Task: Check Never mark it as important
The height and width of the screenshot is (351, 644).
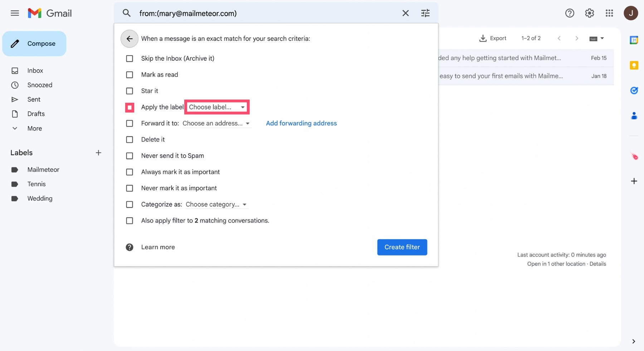Action: pyautogui.click(x=130, y=188)
